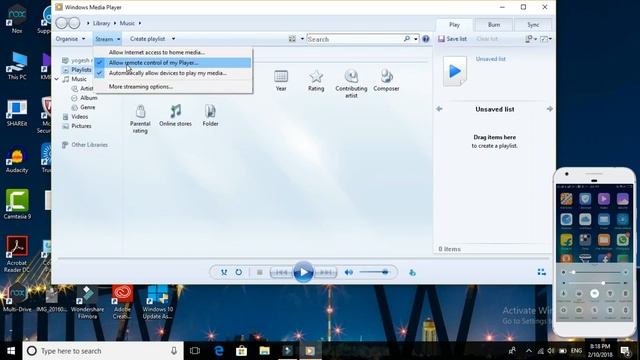Expand the view options dropdown arrow
The image size is (640, 360).
[302, 39]
